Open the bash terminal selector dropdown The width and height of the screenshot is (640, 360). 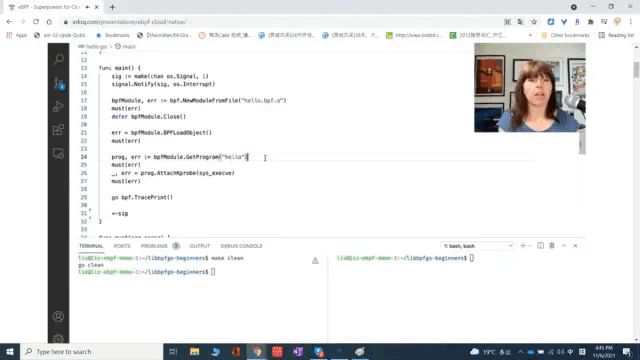(478, 246)
